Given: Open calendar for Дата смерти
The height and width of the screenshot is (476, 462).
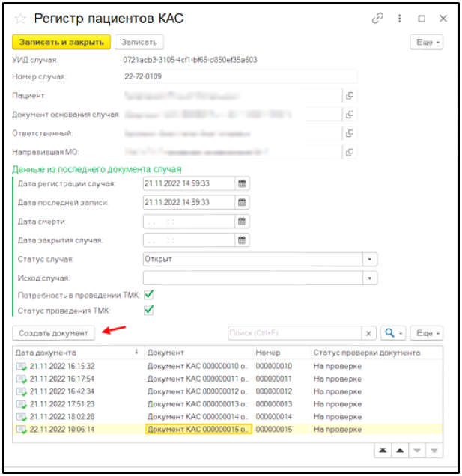Looking at the screenshot, I should pyautogui.click(x=241, y=222).
